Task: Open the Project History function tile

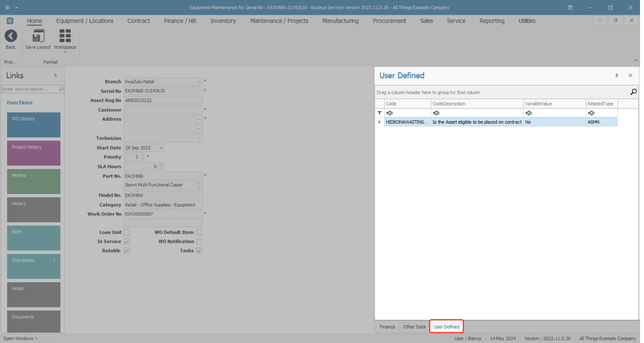Action: click(x=34, y=154)
